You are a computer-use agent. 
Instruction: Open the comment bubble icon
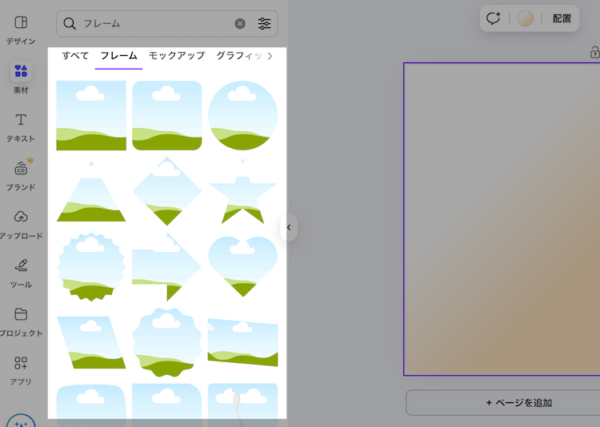pyautogui.click(x=493, y=18)
